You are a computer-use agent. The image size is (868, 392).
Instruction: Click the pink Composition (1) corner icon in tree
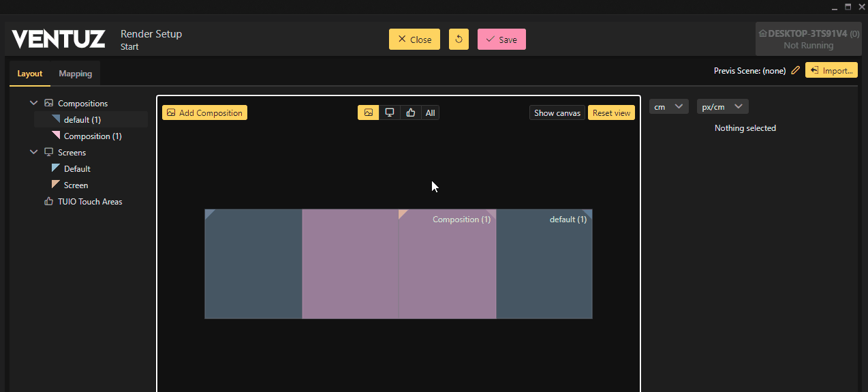pyautogui.click(x=56, y=136)
